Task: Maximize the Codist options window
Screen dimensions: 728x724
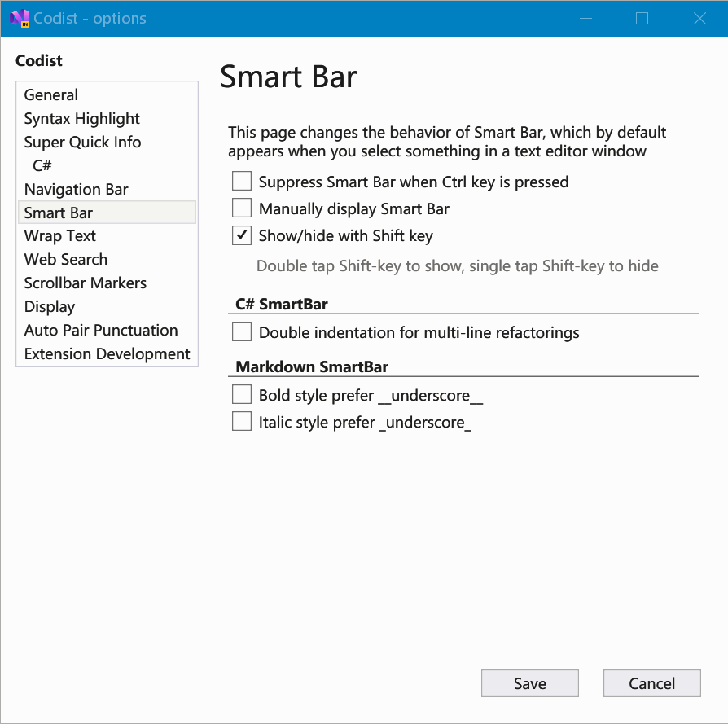Action: (642, 18)
